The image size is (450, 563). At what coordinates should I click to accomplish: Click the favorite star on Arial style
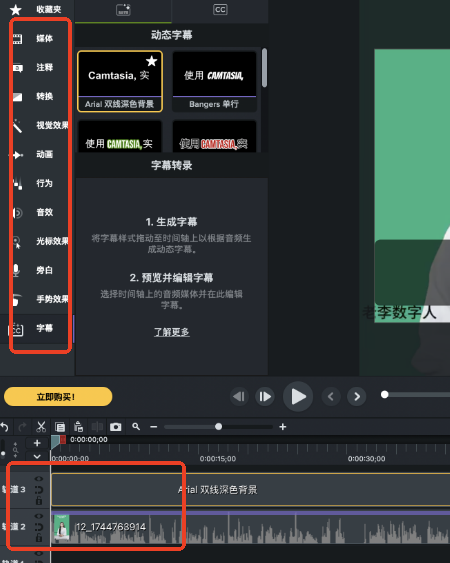click(152, 61)
